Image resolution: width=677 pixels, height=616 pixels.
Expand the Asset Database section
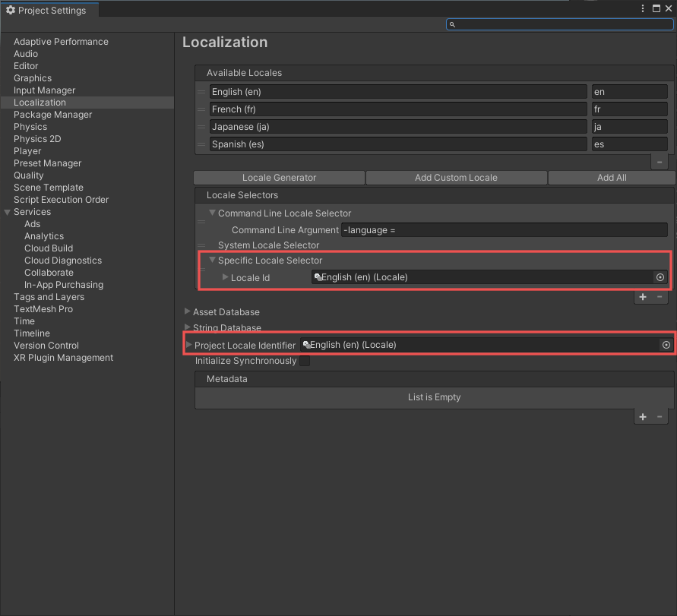[185, 311]
